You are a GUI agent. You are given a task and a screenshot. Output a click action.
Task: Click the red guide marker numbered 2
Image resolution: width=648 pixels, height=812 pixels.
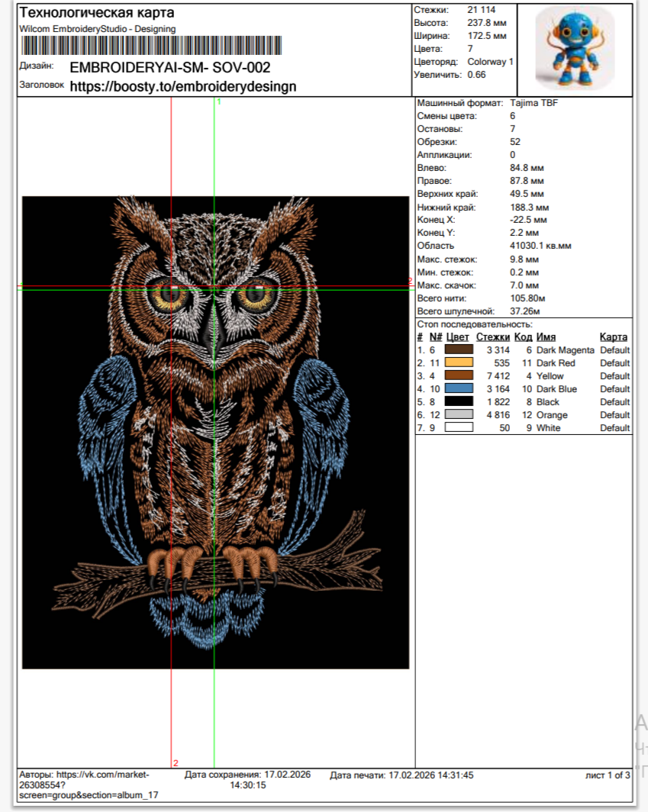(176, 762)
